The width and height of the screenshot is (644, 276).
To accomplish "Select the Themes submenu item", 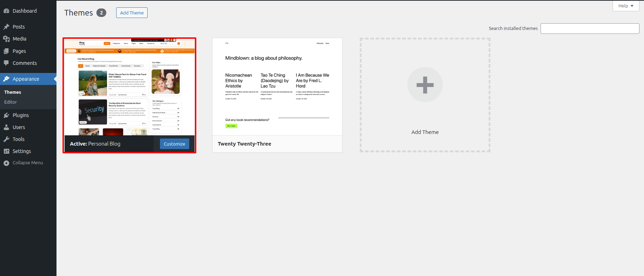I will point(13,92).
